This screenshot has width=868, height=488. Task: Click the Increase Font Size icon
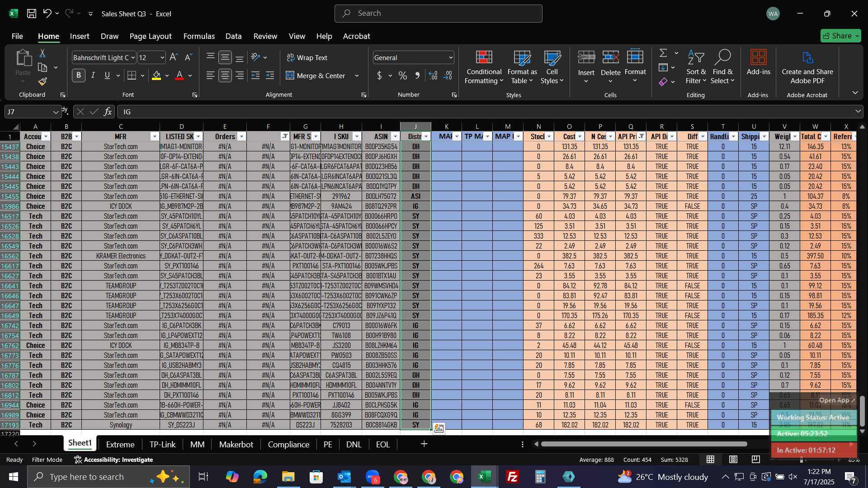tap(174, 57)
